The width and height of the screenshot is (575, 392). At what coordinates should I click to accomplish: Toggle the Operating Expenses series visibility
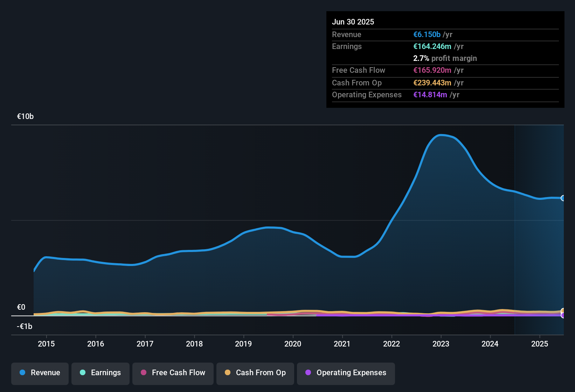pyautogui.click(x=346, y=373)
